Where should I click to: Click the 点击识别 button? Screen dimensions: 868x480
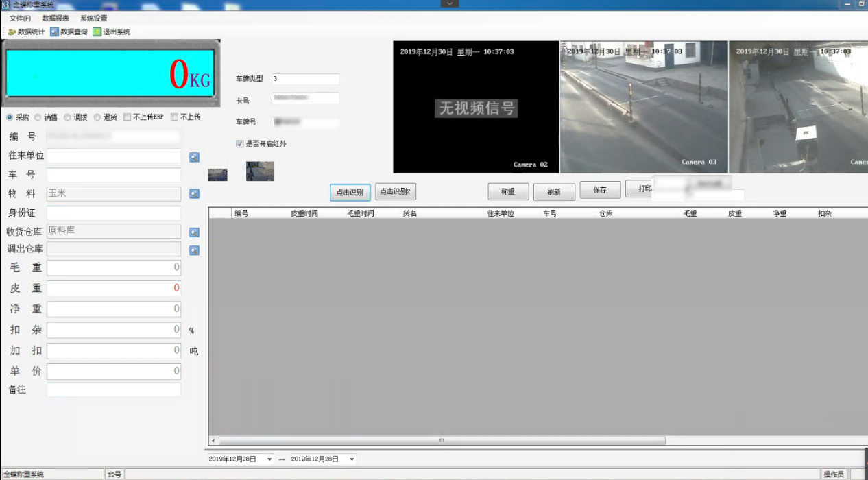pos(350,192)
